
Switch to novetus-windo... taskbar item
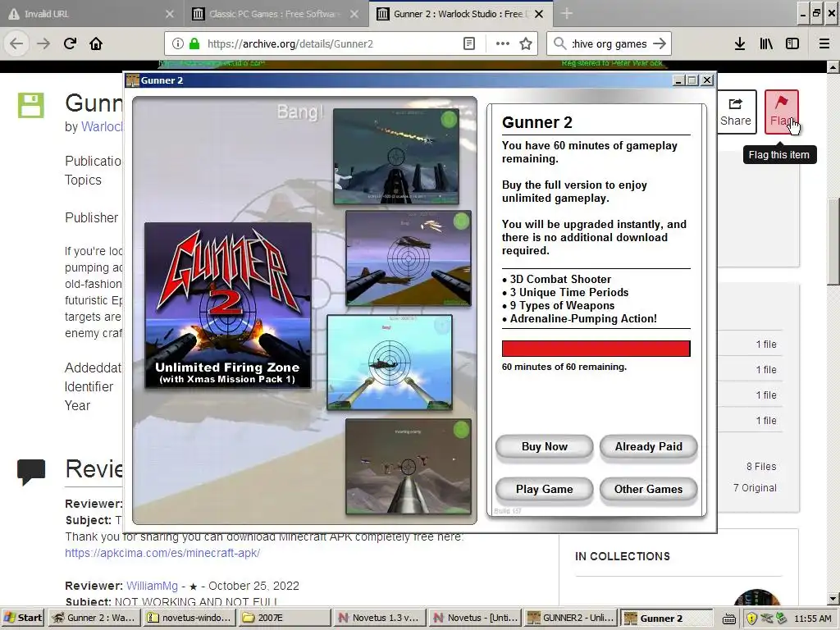tap(190, 618)
